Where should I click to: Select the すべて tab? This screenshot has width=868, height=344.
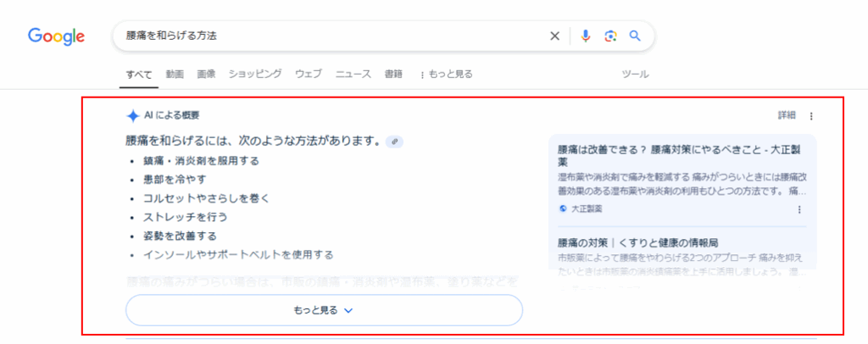[139, 74]
